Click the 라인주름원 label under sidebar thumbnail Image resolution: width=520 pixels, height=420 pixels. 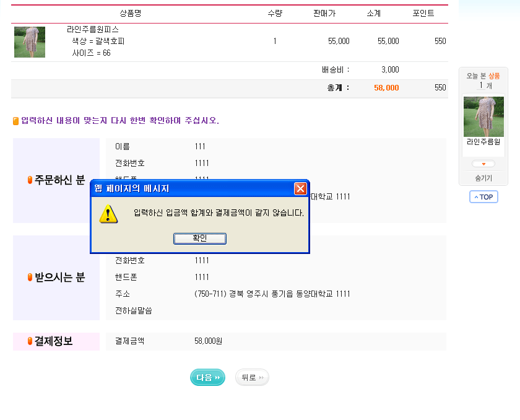(x=483, y=142)
